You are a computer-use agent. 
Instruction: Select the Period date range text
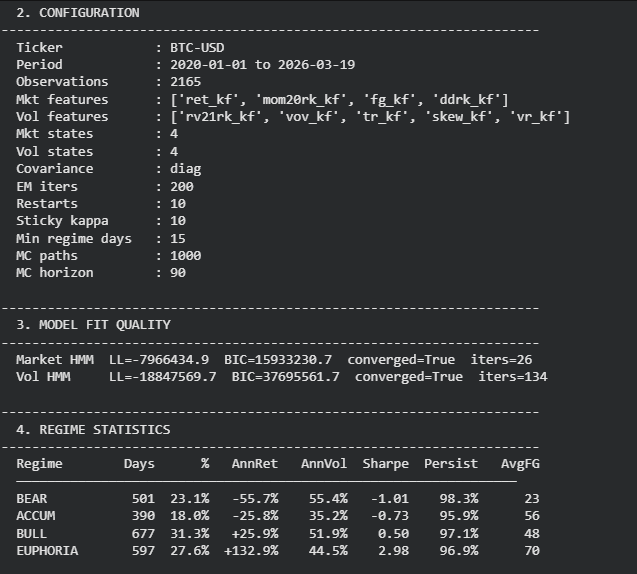coord(262,65)
